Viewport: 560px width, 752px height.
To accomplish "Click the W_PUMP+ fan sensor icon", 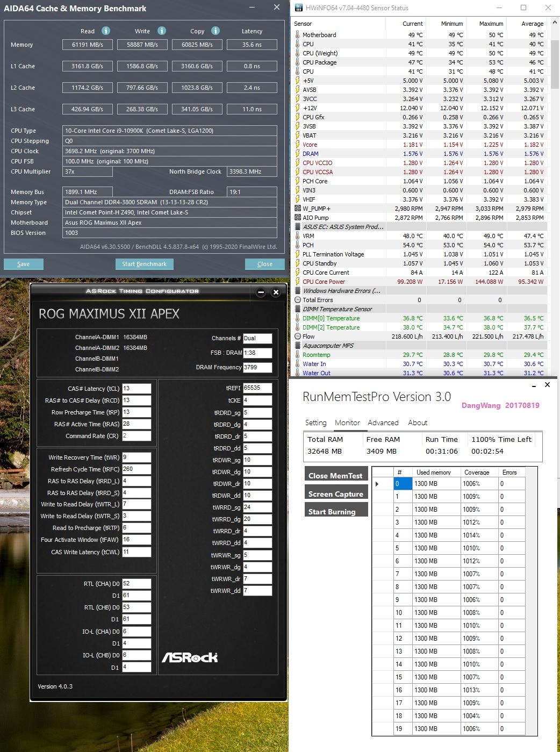I will click(298, 209).
